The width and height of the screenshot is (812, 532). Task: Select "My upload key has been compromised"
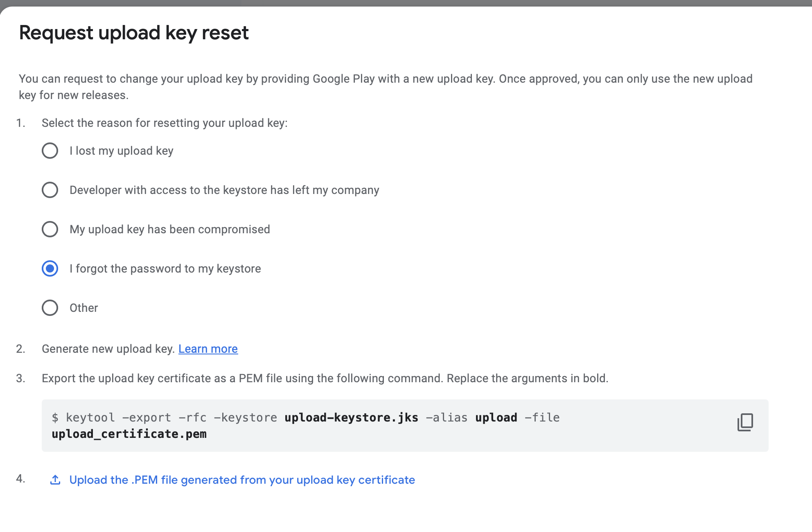[x=50, y=229]
